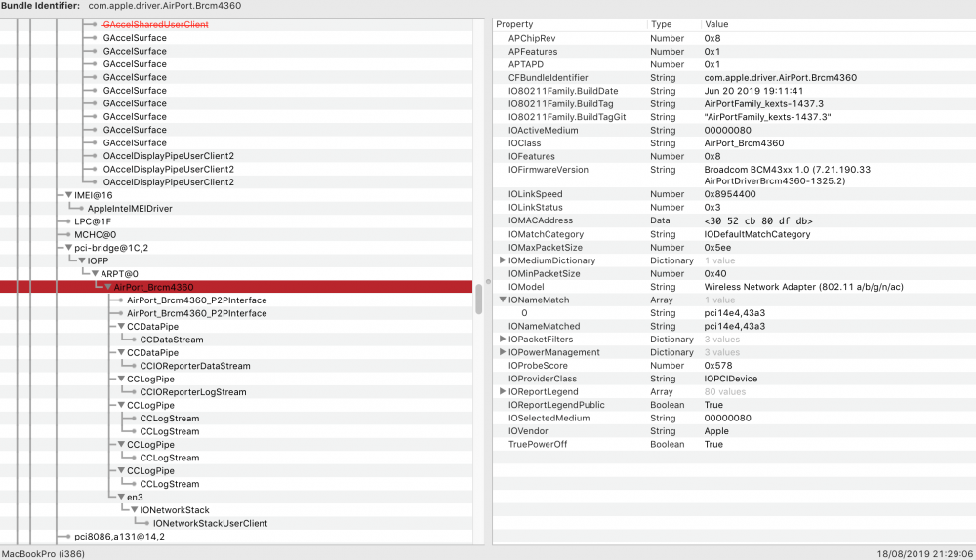Expand the IOMediumDictionary property
Screen dimensions: 976x560
pyautogui.click(x=503, y=260)
